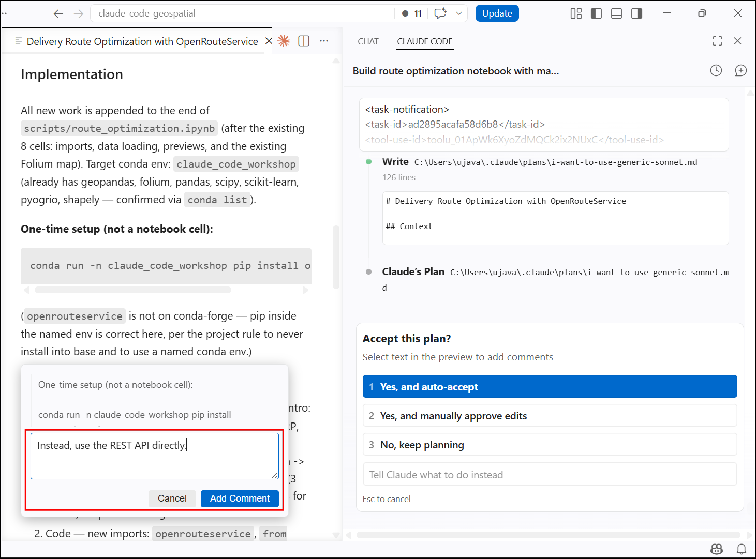
Task: Click the plan preview scroll-up arrow
Action: (x=336, y=61)
